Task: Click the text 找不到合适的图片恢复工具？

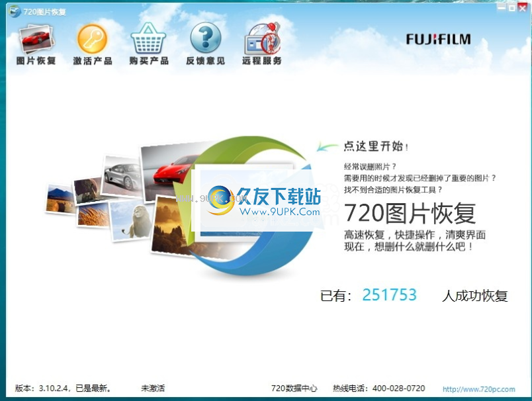Action: (393, 190)
